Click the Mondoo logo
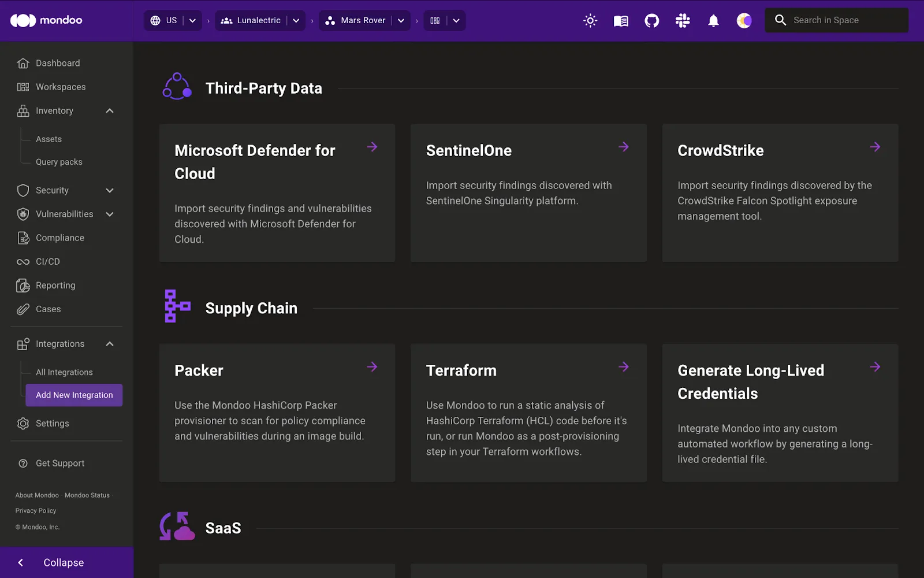Viewport: 924px width, 578px height. pos(46,20)
